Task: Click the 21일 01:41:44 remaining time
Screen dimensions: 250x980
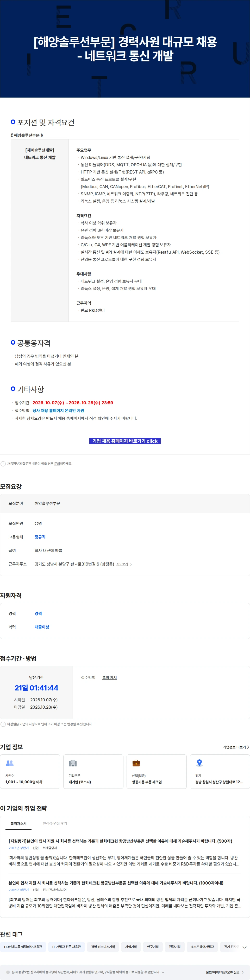Action: tap(36, 688)
